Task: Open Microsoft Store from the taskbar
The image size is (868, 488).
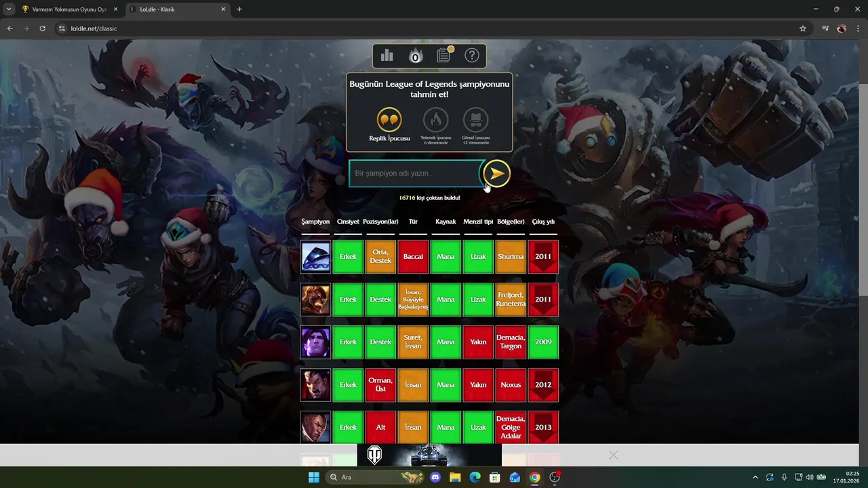Action: [x=495, y=477]
